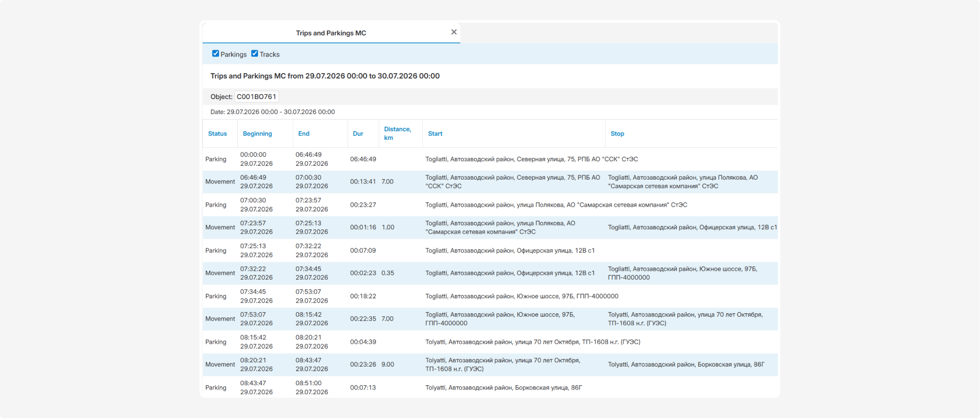Sort by the Distance, km column header
Screen dimensions: 980x418
click(397, 134)
